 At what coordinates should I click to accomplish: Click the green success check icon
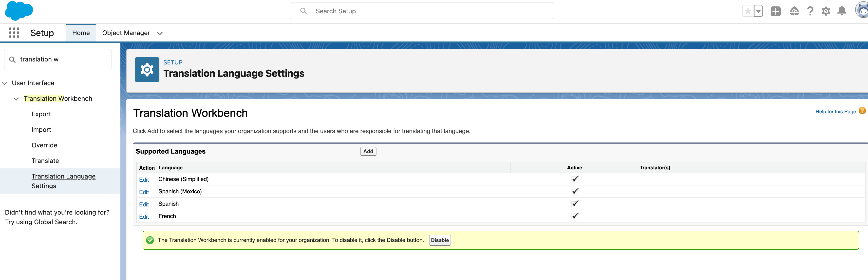[150, 240]
